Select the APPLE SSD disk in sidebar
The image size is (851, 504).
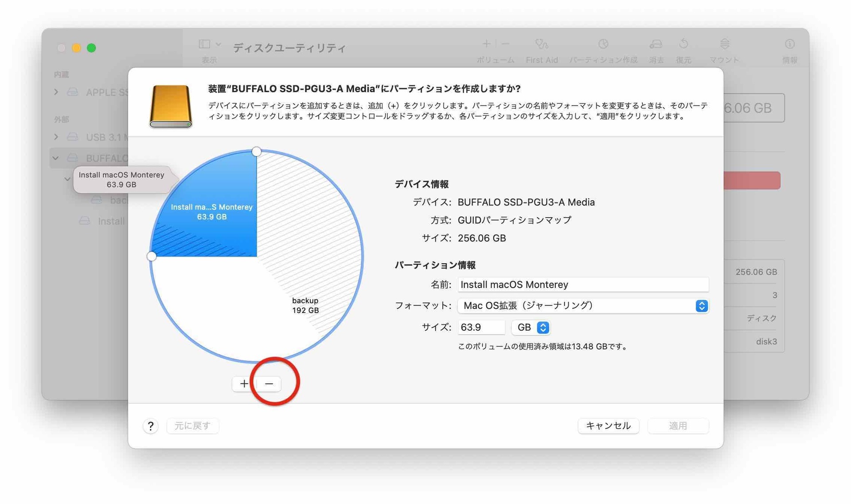pos(98,92)
